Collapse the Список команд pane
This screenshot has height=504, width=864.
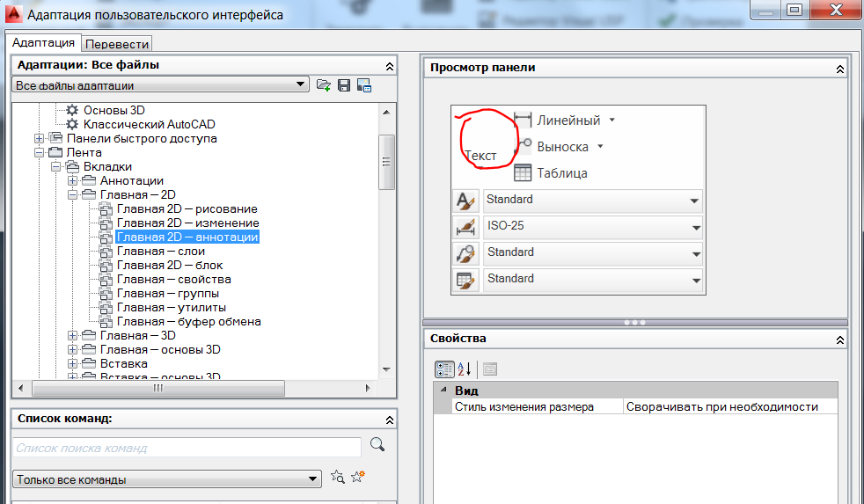coord(389,420)
